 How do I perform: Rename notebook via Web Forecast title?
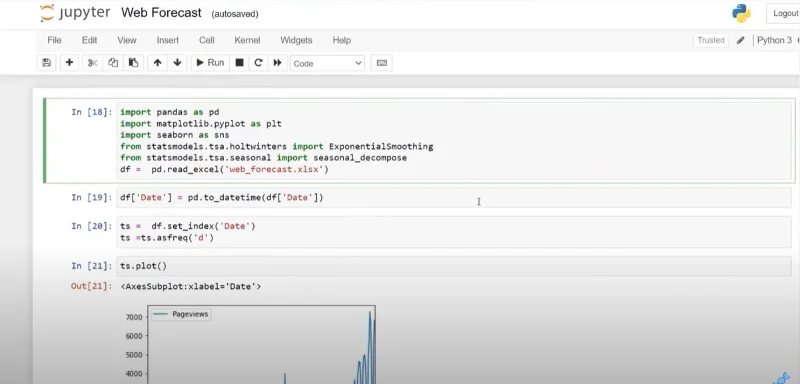(161, 13)
